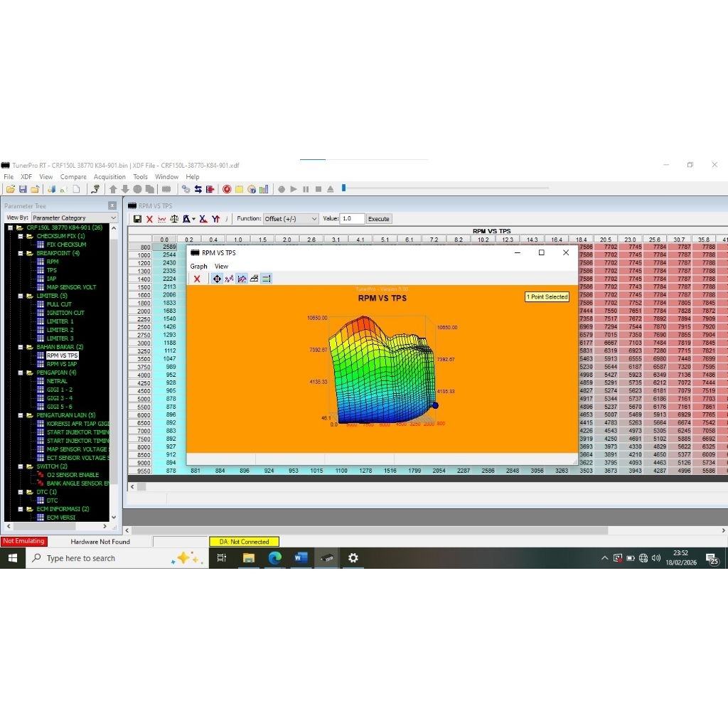The height and width of the screenshot is (728, 728).
Task: Click the save disk icon in table editor toolbar
Action: tap(137, 219)
